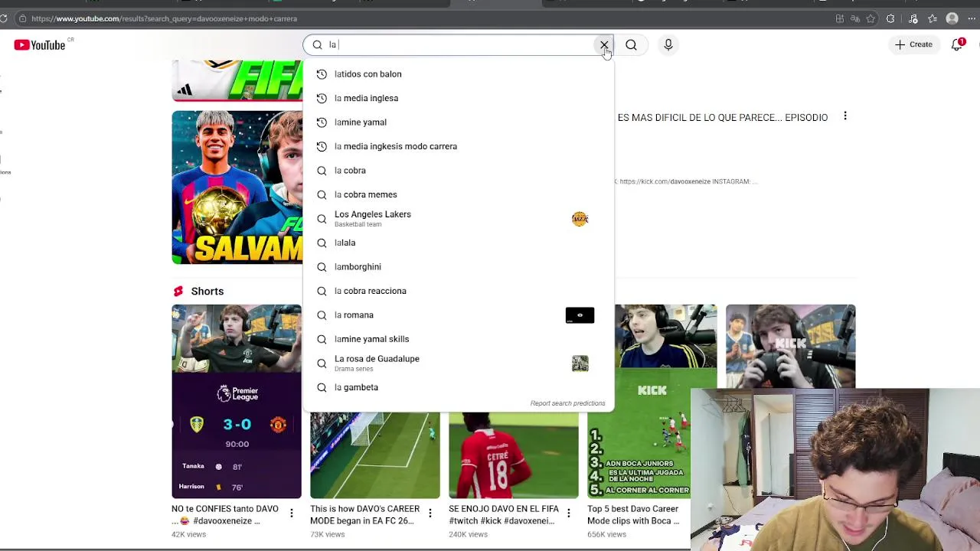This screenshot has width=980, height=551.
Task: Select the "lalala" suggestion
Action: pyautogui.click(x=458, y=243)
